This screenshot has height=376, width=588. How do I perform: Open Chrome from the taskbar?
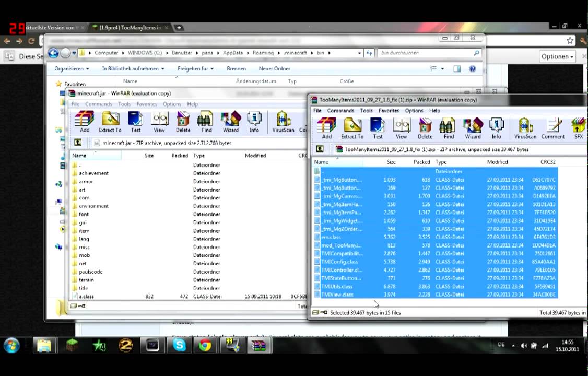point(205,345)
